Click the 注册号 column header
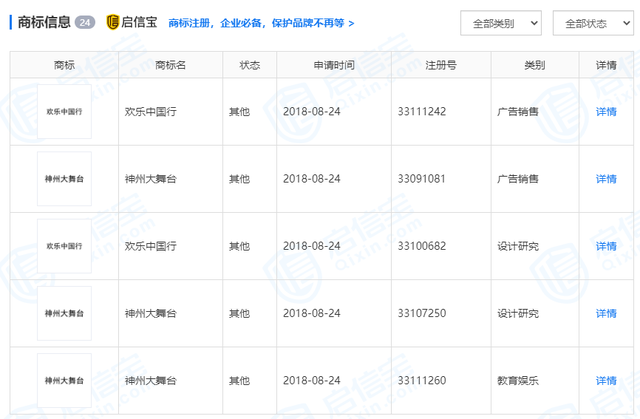This screenshot has width=640, height=419. click(x=440, y=65)
